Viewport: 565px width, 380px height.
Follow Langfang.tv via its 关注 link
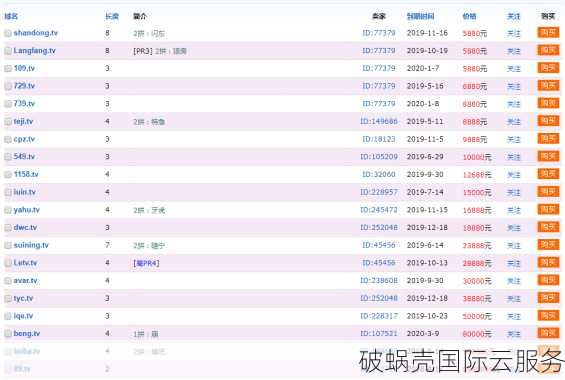coord(514,51)
